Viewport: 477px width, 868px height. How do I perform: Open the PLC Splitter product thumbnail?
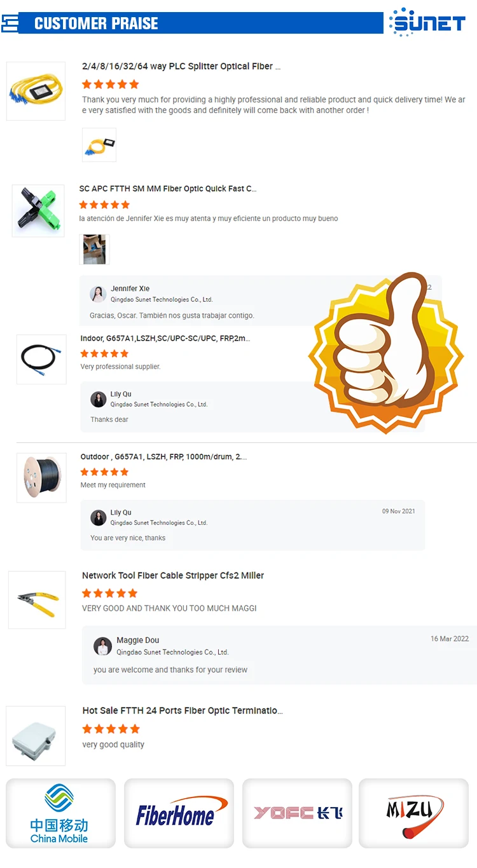point(36,91)
